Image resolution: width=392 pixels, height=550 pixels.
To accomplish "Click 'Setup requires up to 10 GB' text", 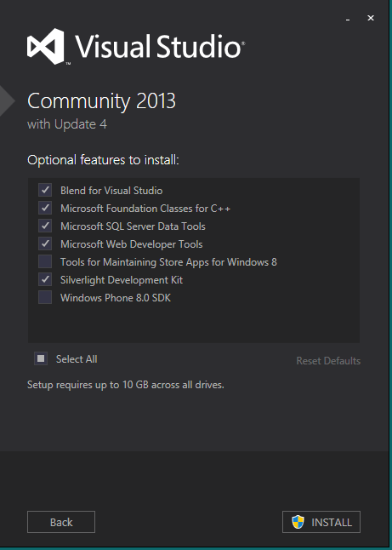I will (125, 385).
